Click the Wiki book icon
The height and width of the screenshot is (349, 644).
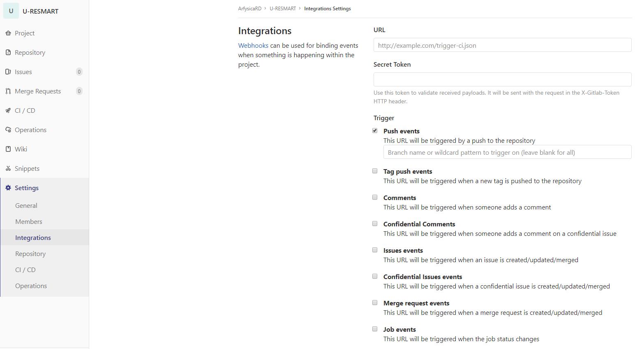pos(8,149)
